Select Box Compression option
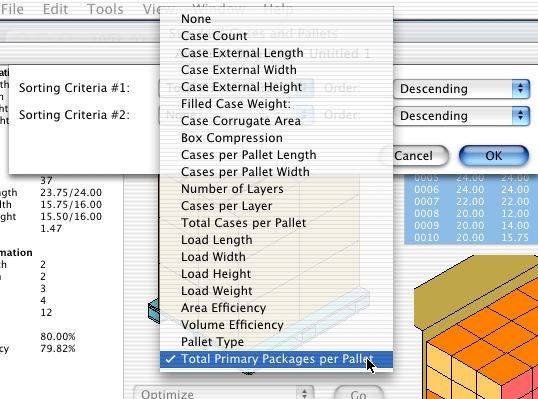The height and width of the screenshot is (399, 538). coord(276,138)
